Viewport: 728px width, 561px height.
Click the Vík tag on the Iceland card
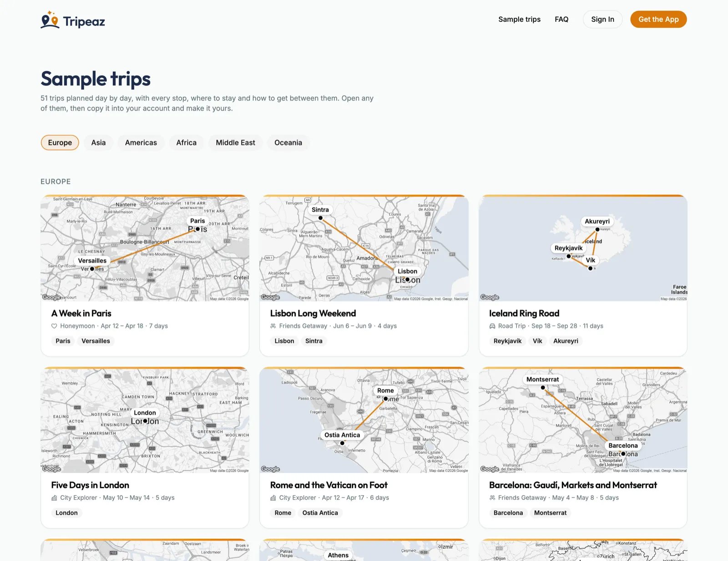[537, 341]
